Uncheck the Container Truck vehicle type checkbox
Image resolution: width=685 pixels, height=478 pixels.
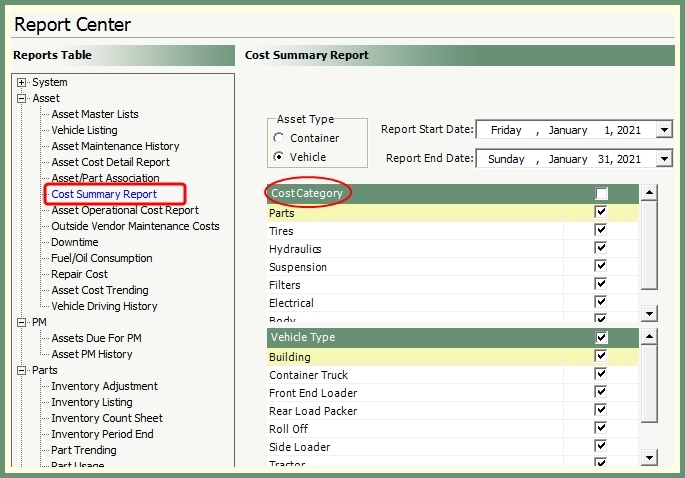601,375
